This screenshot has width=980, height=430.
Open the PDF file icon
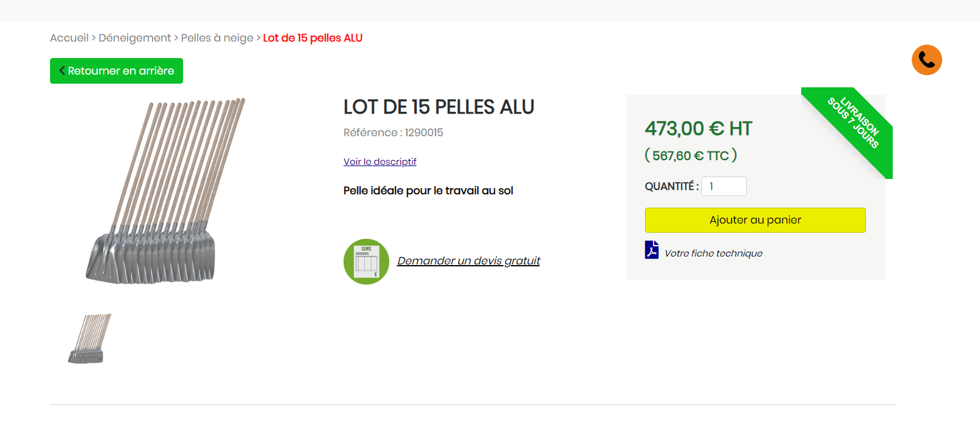click(652, 250)
